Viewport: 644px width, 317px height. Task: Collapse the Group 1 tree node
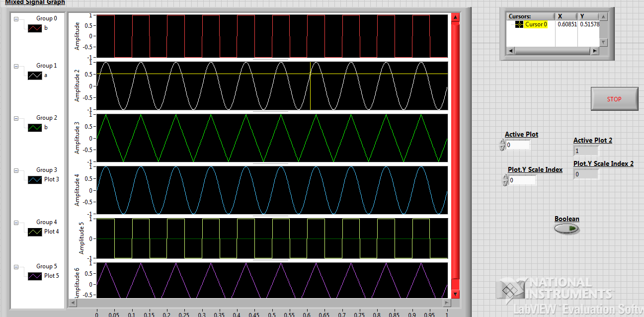coord(16,67)
